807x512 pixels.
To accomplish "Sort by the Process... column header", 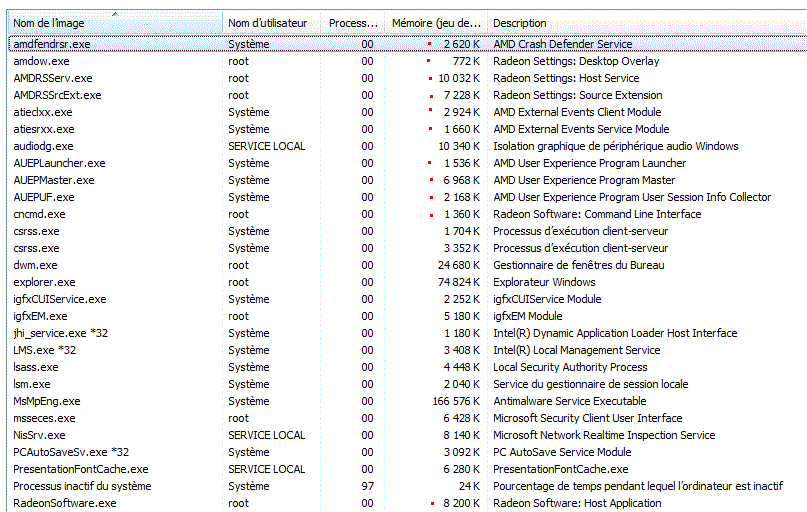I will (x=353, y=23).
